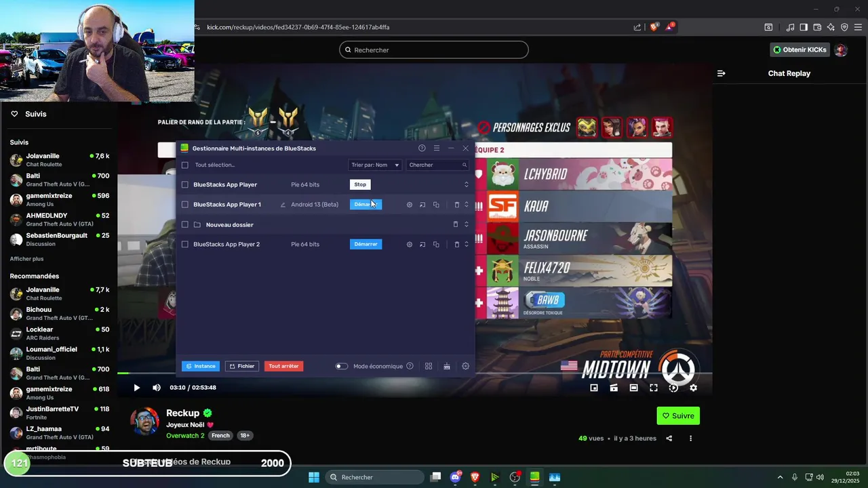
Task: Click Mode économique help question icon
Action: tap(410, 366)
